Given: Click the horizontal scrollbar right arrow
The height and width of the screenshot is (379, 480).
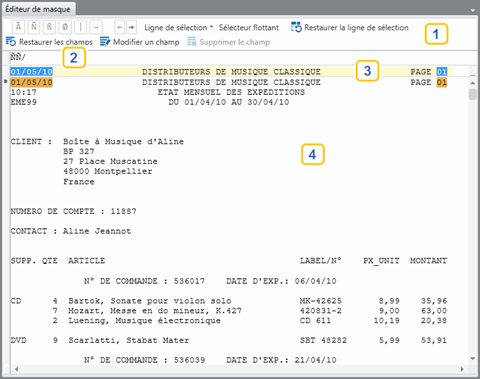Looking at the screenshot, I should pyautogui.click(x=462, y=369).
